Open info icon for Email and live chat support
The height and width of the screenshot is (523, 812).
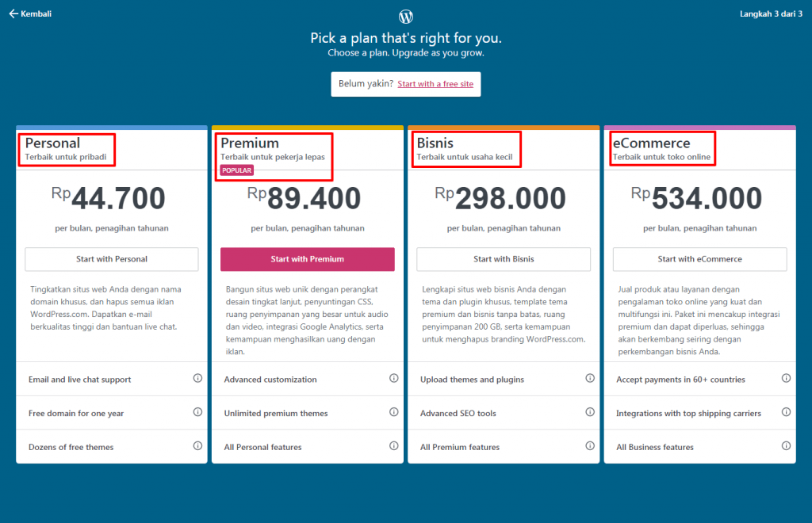[x=197, y=379]
